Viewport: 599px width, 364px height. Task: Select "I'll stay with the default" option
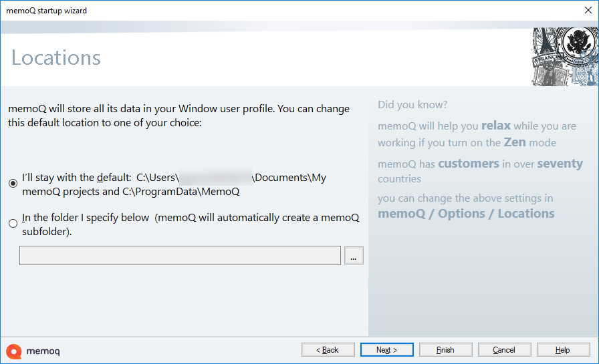(13, 184)
